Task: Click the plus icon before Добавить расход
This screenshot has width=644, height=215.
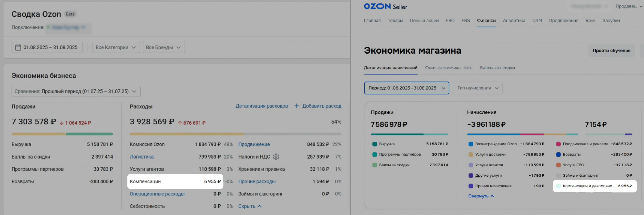Action: click(297, 106)
